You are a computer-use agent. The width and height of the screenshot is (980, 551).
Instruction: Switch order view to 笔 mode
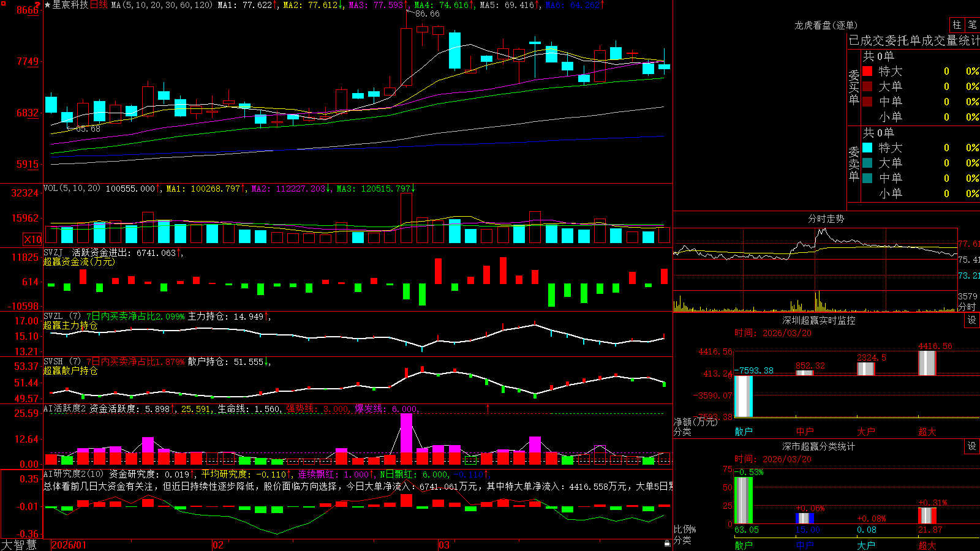point(972,24)
